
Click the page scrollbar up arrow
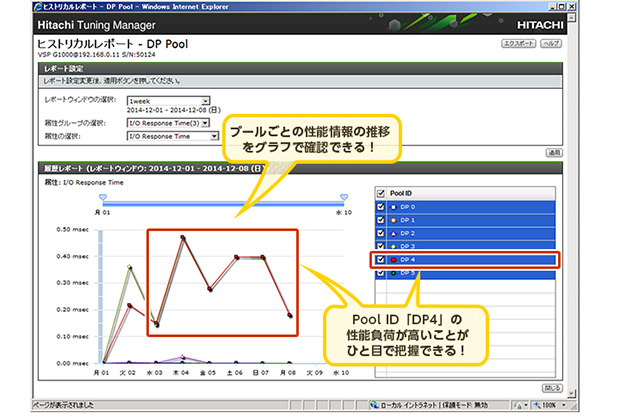pyautogui.click(x=571, y=17)
